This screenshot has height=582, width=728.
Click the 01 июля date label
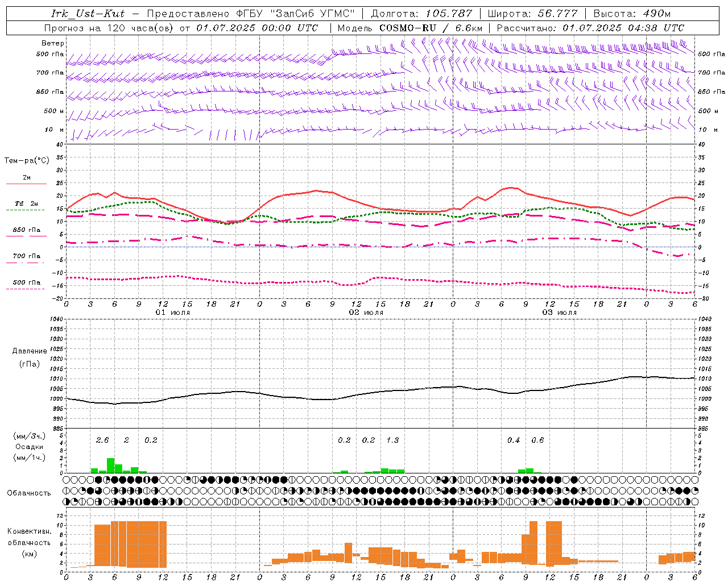173,313
